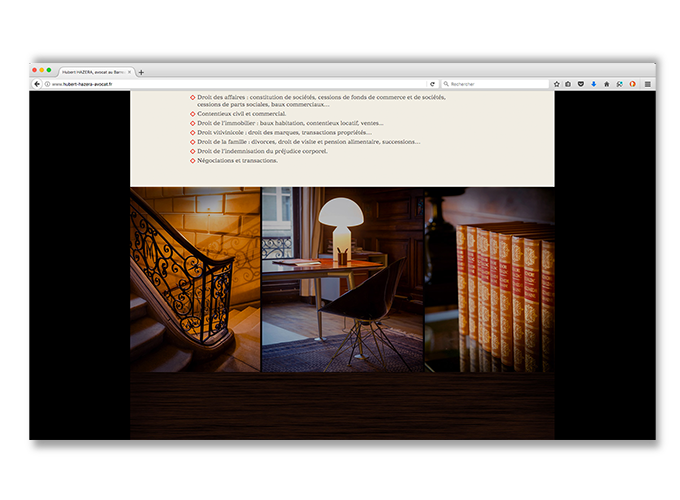680x500 pixels.
Task: Open a new tab with plus button
Action: pyautogui.click(x=141, y=72)
